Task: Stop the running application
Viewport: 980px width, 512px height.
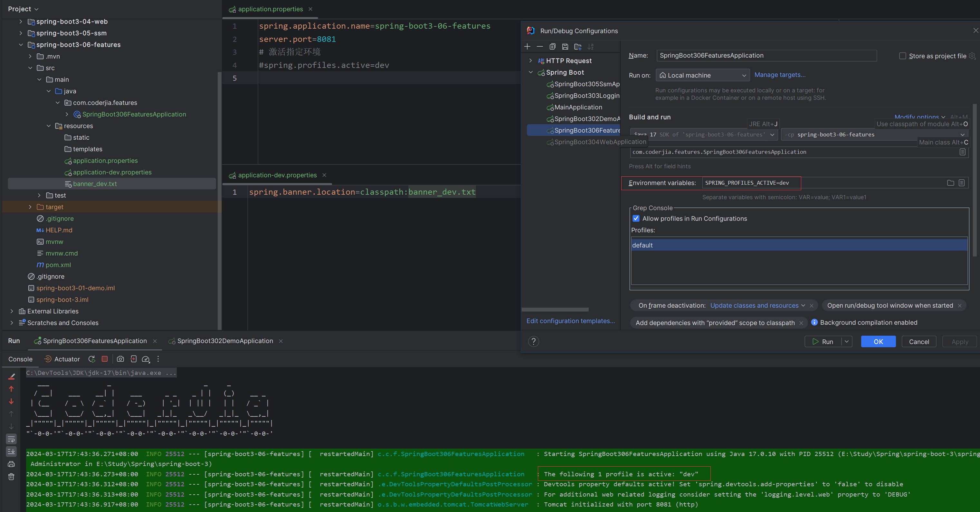Action: pos(105,359)
